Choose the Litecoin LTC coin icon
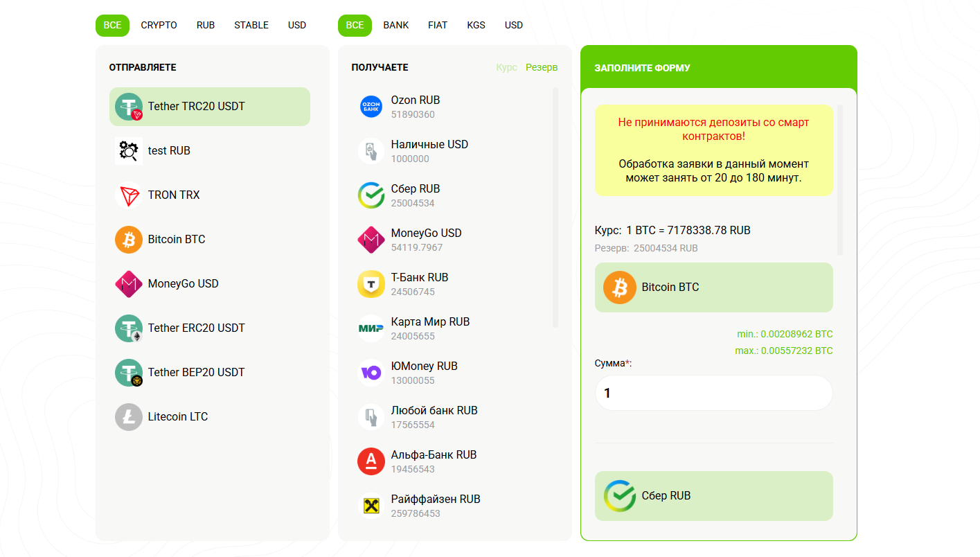The height and width of the screenshot is (557, 980). click(x=129, y=417)
